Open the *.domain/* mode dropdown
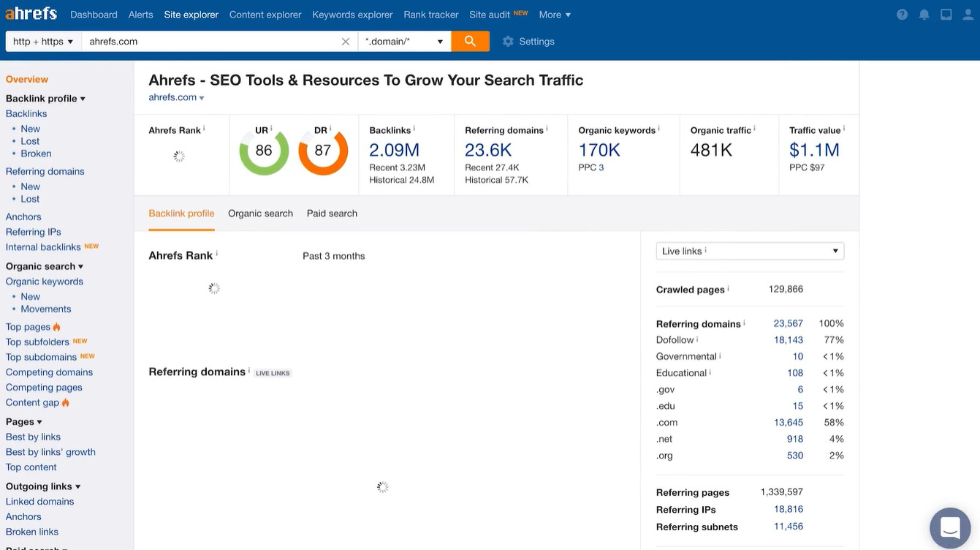 pyautogui.click(x=405, y=42)
